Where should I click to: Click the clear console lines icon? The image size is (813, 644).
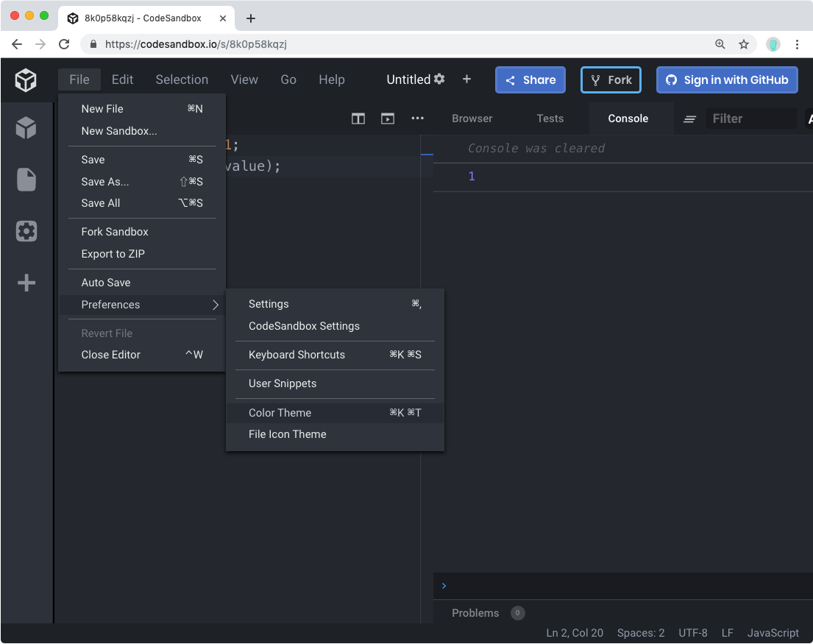pos(689,119)
